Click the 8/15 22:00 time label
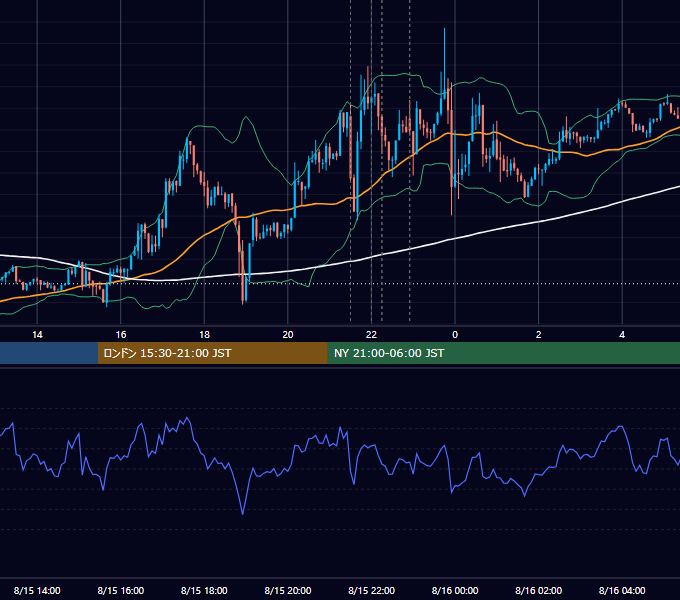This screenshot has height=600, width=680. (372, 590)
